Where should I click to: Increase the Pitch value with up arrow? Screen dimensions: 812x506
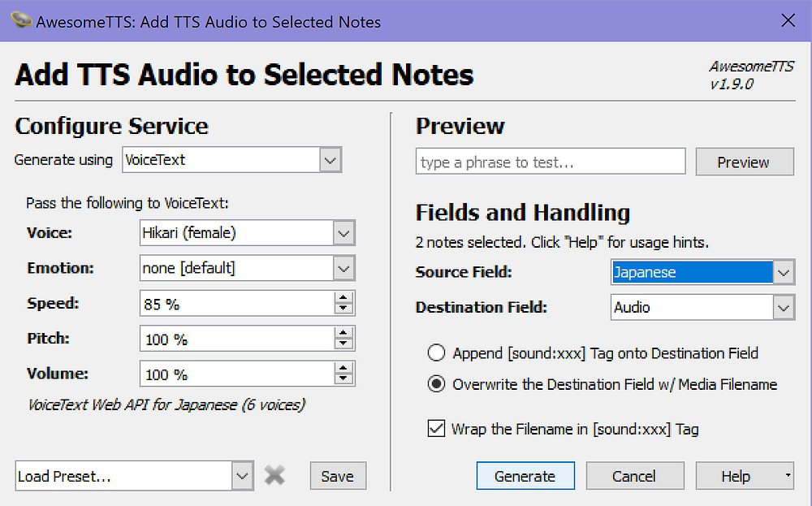coord(343,333)
